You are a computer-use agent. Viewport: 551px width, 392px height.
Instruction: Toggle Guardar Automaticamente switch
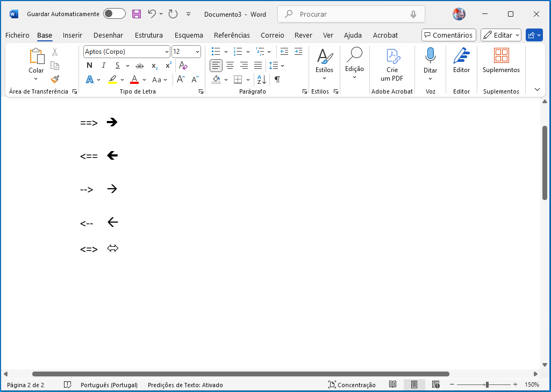tap(114, 14)
